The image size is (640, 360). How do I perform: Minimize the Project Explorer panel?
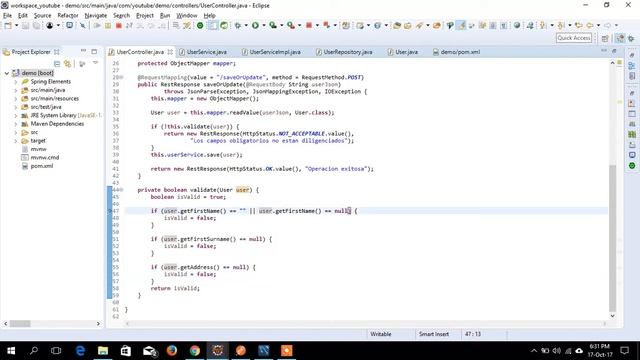tap(83, 51)
